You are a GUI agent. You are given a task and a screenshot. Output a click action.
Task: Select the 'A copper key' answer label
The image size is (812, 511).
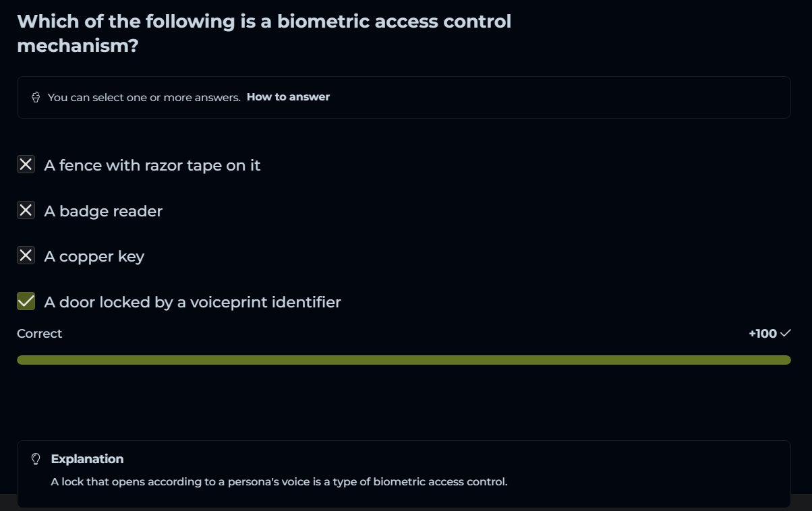click(94, 257)
